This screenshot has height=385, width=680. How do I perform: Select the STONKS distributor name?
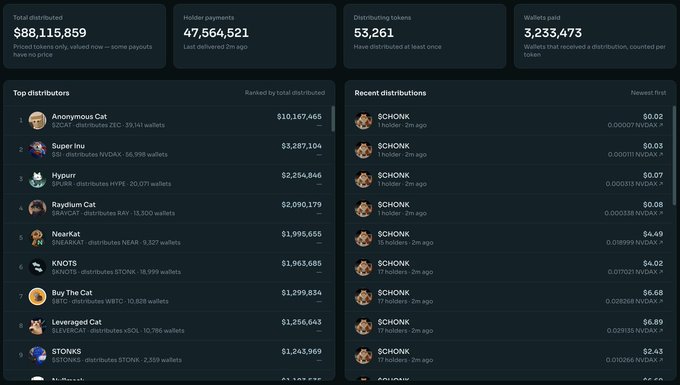(x=66, y=352)
